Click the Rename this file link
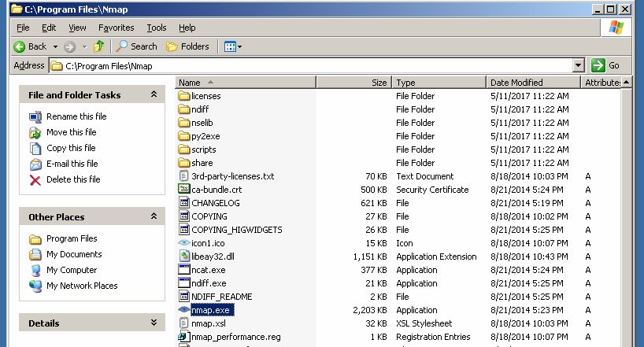This screenshot has height=347, width=644. pyautogui.click(x=76, y=116)
